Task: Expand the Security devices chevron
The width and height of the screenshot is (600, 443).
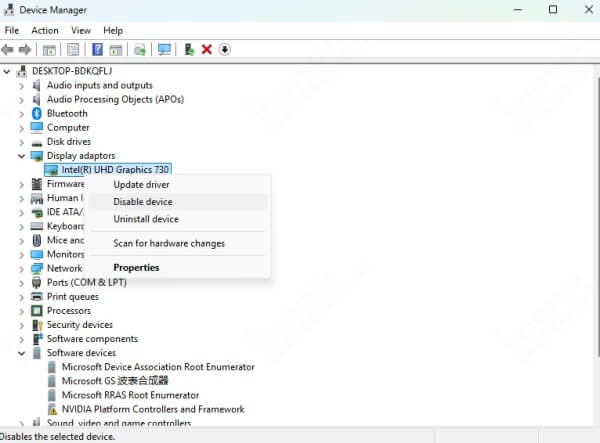Action: coord(21,325)
